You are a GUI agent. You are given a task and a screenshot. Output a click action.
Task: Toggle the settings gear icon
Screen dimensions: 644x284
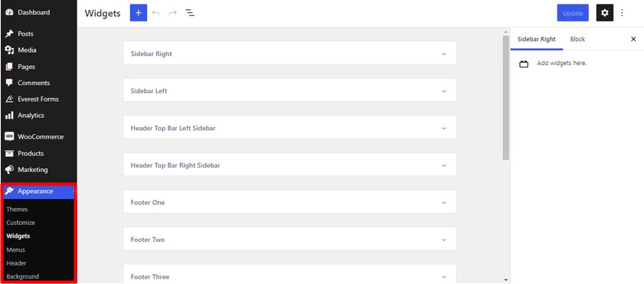coord(605,13)
